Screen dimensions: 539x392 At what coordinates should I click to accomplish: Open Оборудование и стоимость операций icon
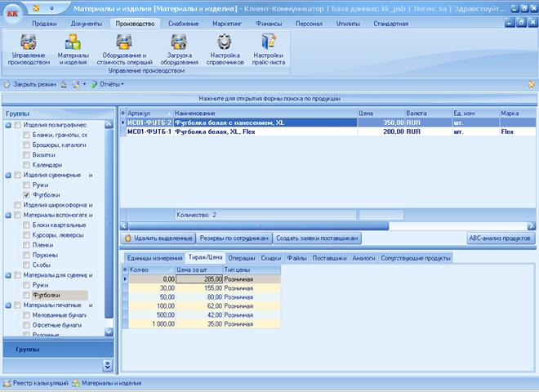click(x=124, y=42)
